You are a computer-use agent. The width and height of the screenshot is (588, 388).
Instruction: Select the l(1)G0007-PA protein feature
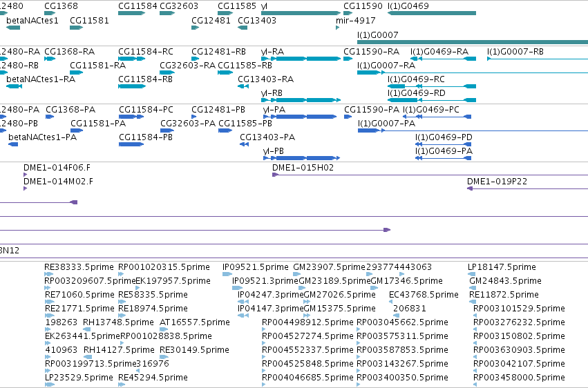[473, 130]
